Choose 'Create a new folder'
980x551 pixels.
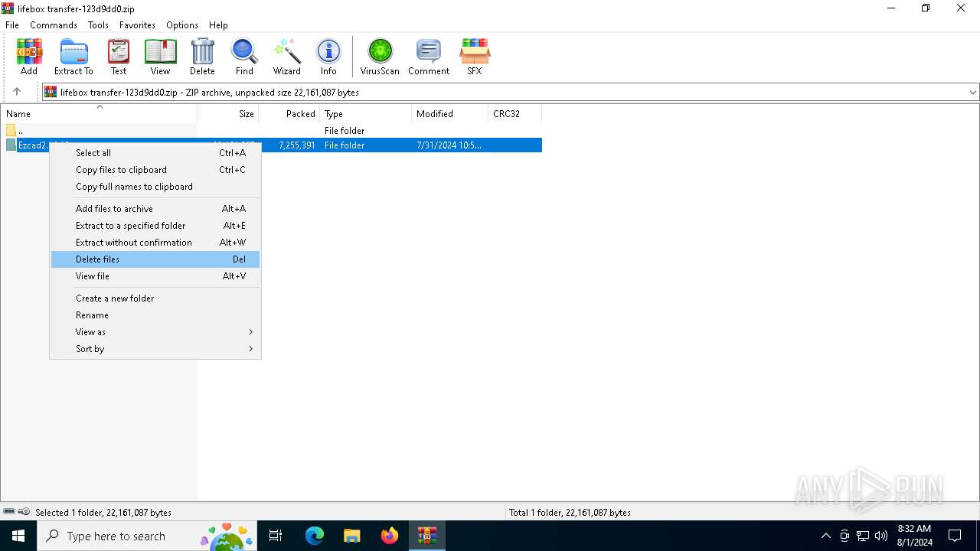coord(155,298)
